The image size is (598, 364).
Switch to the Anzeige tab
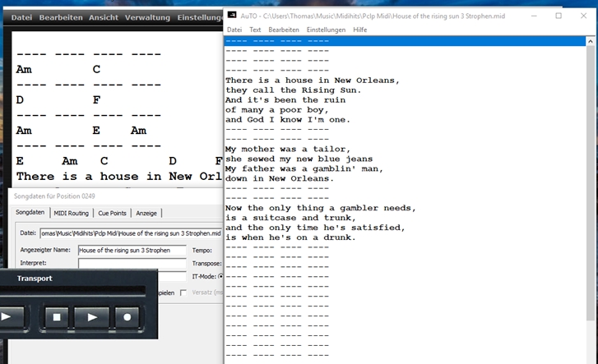(x=146, y=213)
